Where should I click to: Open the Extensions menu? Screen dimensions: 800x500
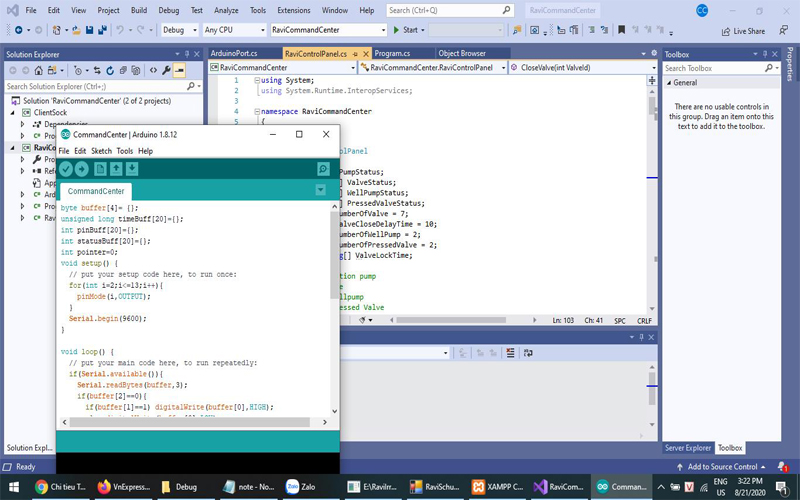(x=293, y=10)
